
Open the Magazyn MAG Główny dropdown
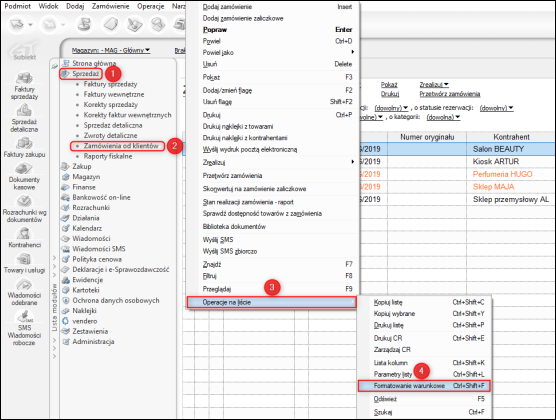click(x=111, y=50)
